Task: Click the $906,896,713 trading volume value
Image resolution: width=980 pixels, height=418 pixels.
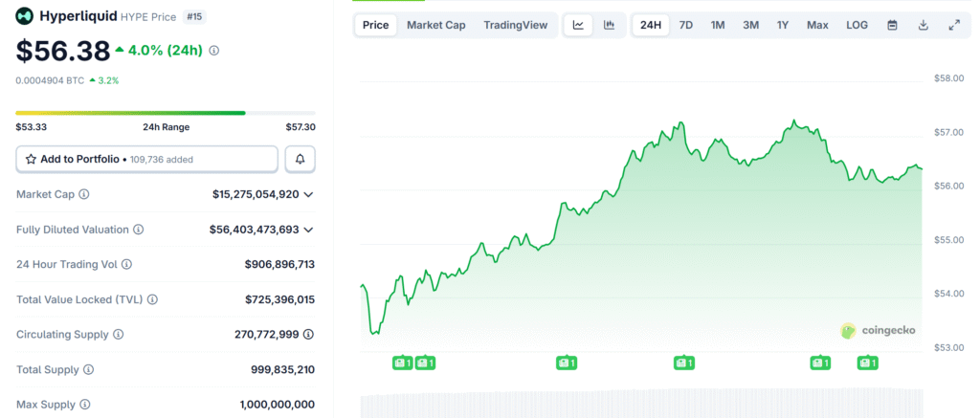Action: tap(279, 264)
